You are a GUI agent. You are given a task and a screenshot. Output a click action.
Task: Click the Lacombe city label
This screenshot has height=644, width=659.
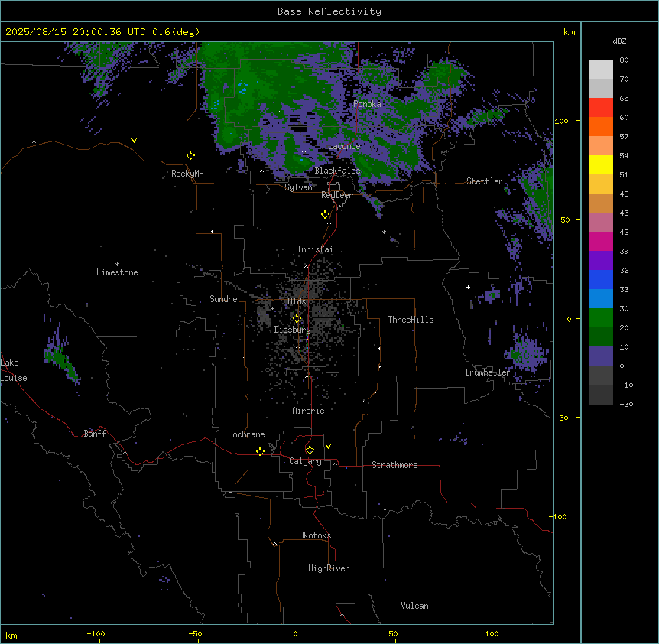tap(344, 146)
